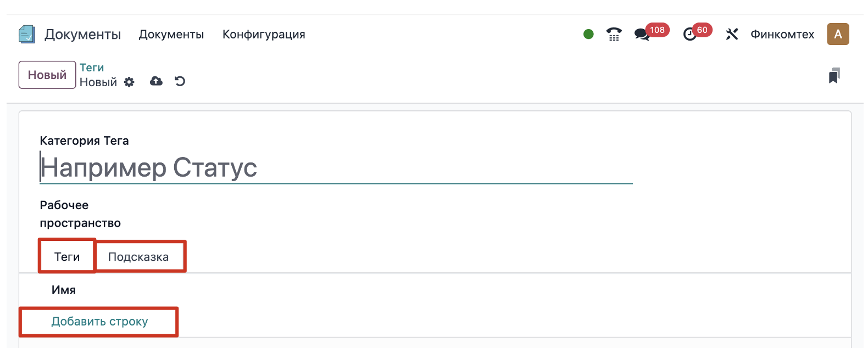Open chat messages with 108 badge

click(x=642, y=34)
